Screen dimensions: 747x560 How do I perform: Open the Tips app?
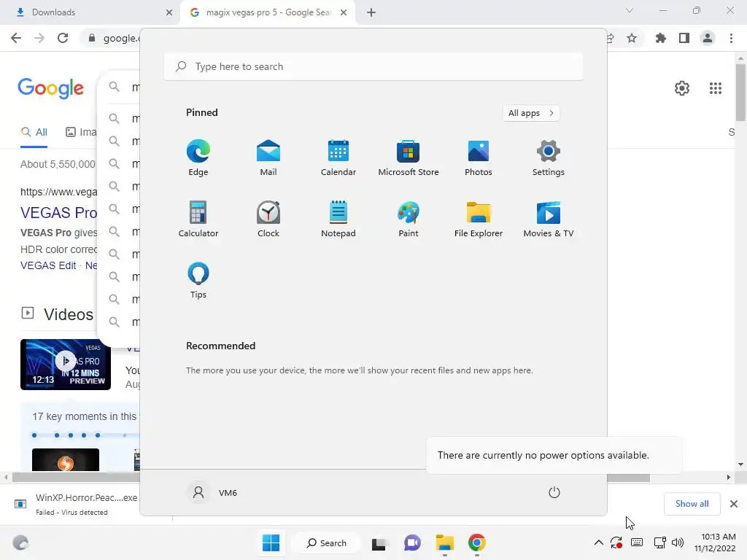click(x=198, y=281)
